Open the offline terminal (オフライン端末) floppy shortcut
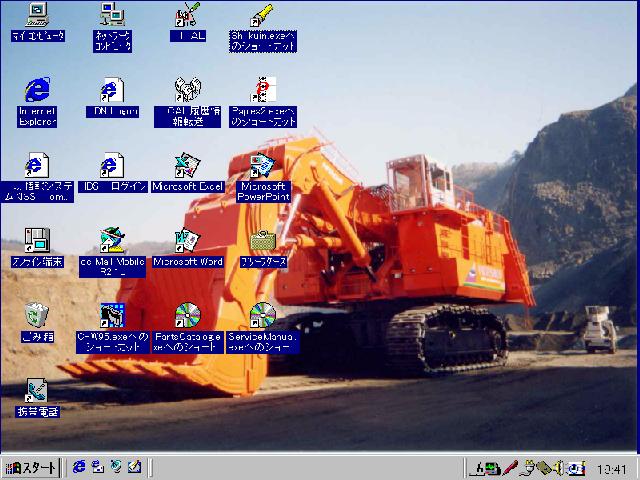The image size is (640, 480). [x=37, y=240]
